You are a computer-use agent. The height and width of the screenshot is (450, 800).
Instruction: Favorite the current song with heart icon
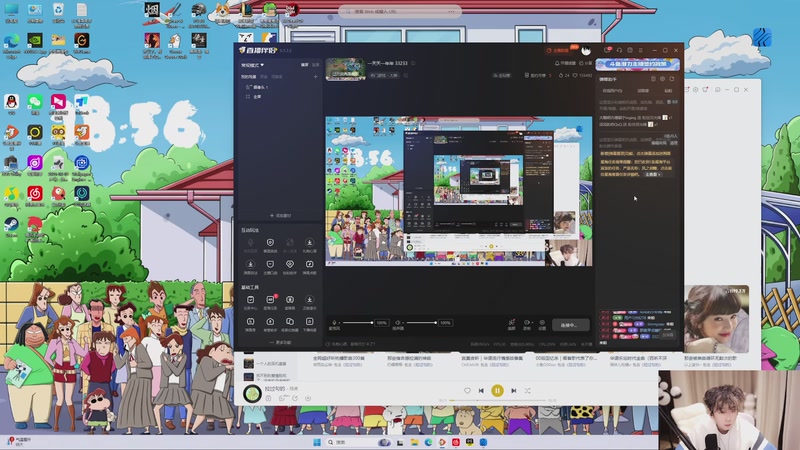(x=467, y=391)
